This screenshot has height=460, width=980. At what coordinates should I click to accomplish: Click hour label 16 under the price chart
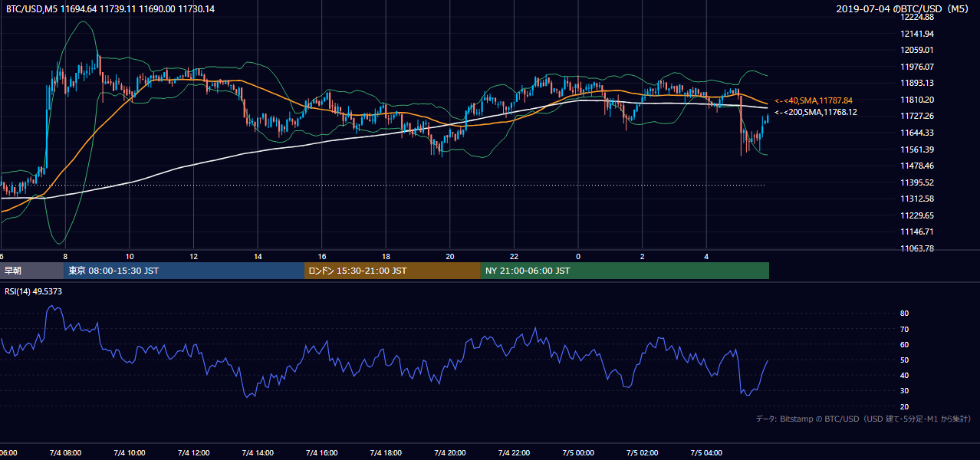322,256
